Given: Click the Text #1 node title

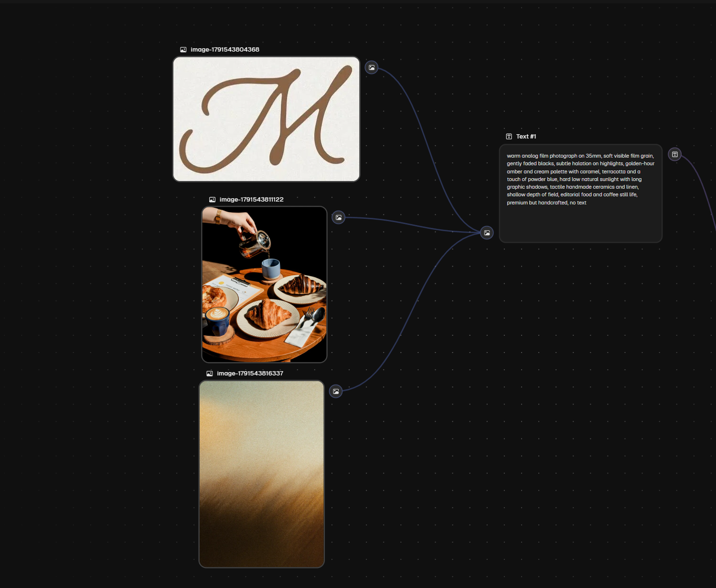Looking at the screenshot, I should (x=526, y=137).
